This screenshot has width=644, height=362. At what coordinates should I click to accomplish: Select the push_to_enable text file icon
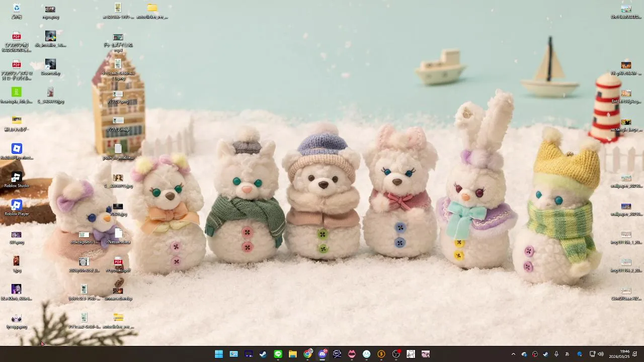(x=118, y=152)
